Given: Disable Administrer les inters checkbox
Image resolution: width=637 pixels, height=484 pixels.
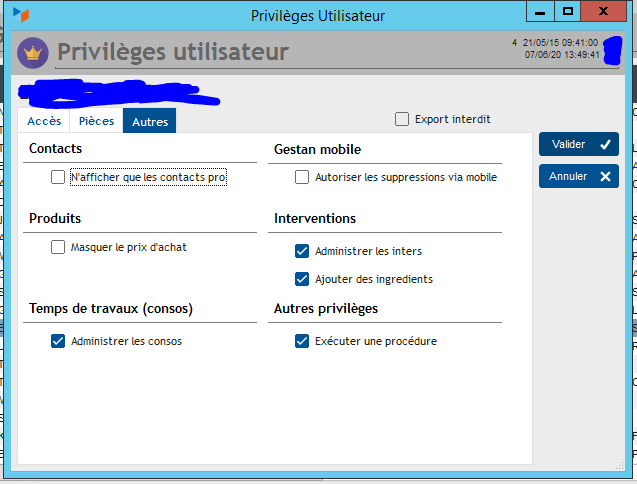Looking at the screenshot, I should (302, 251).
